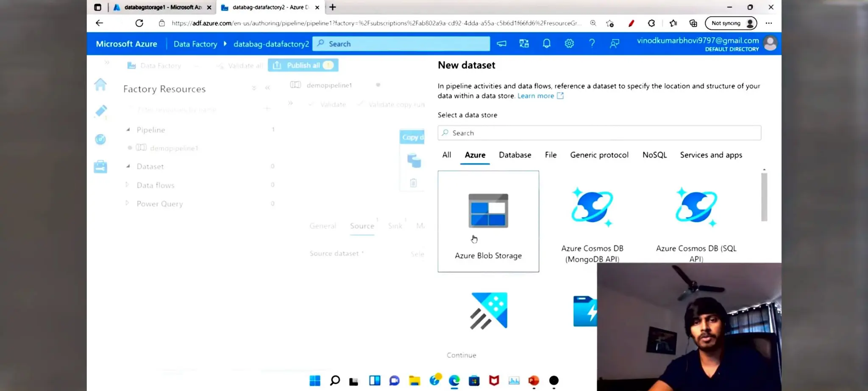
Task: Go back with the browser back arrow
Action: 99,23
